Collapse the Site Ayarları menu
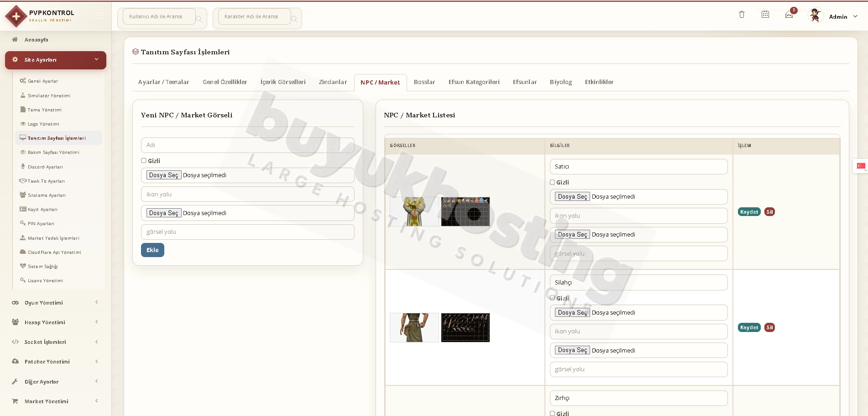Screen dimensions: 868x416 click(x=56, y=60)
